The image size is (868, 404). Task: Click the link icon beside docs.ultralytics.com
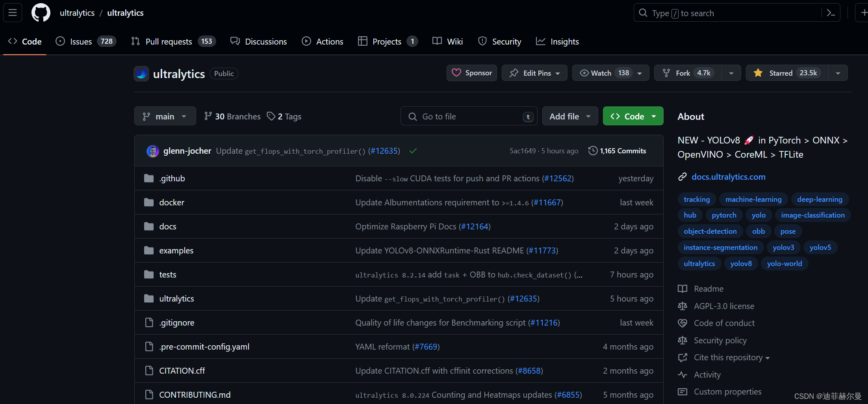pyautogui.click(x=683, y=177)
